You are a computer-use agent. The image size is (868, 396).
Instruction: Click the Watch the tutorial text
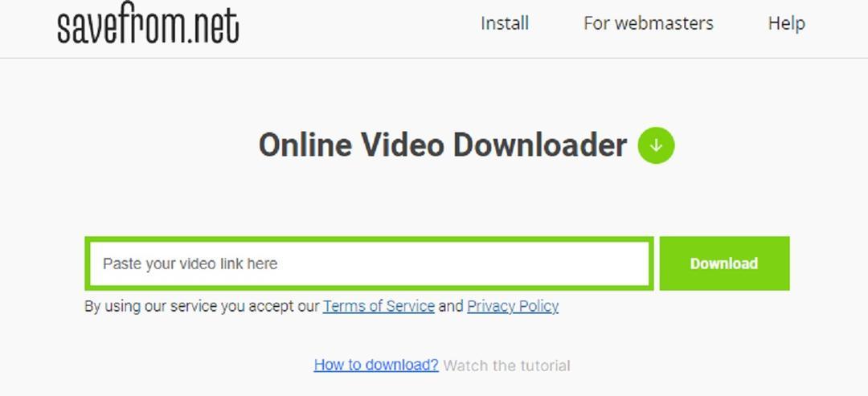506,365
